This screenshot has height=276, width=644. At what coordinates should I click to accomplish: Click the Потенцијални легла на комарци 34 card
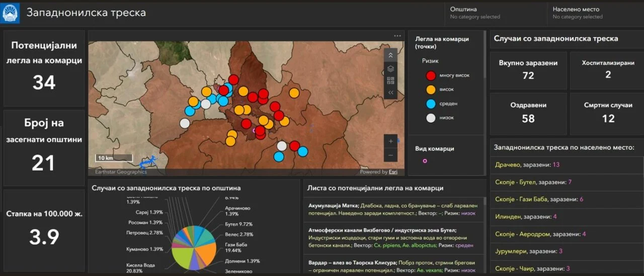[x=44, y=68]
